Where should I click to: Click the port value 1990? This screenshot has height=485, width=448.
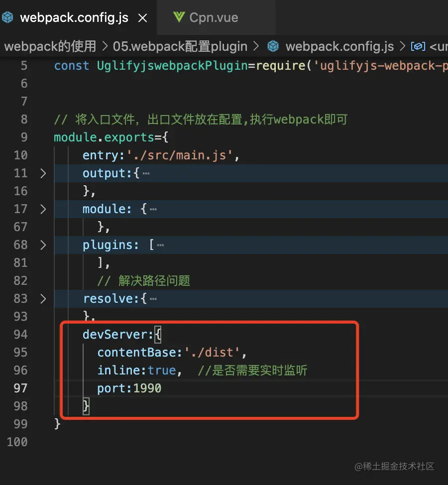(x=147, y=388)
